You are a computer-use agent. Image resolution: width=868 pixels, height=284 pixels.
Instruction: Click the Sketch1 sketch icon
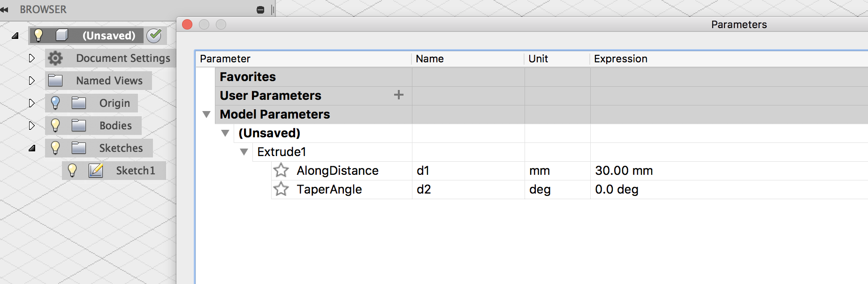96,171
